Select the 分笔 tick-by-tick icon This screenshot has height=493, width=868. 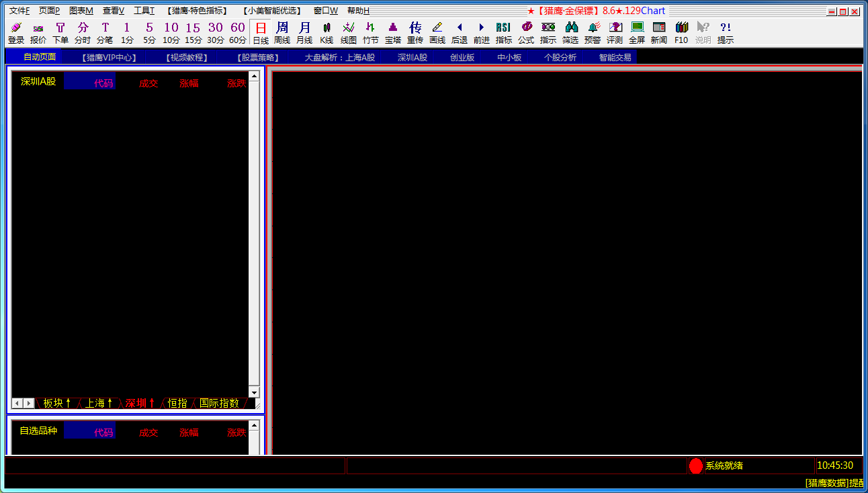105,33
